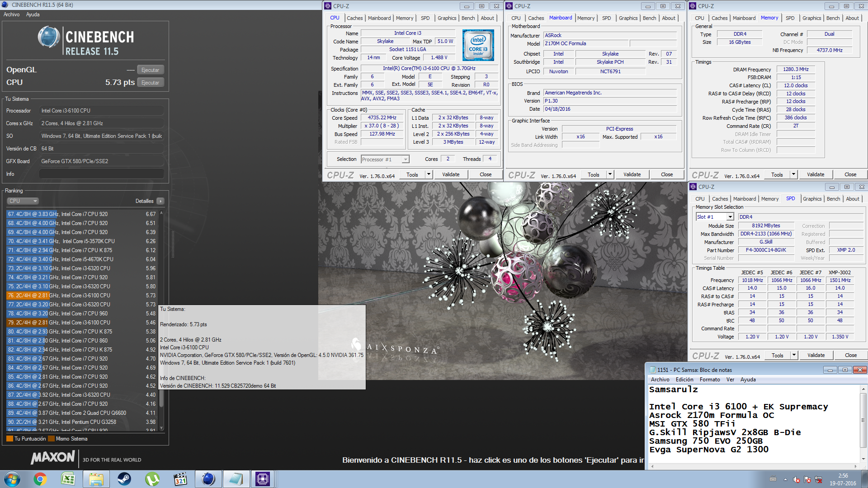
Task: Click Close in the SPD window
Action: coord(851,355)
